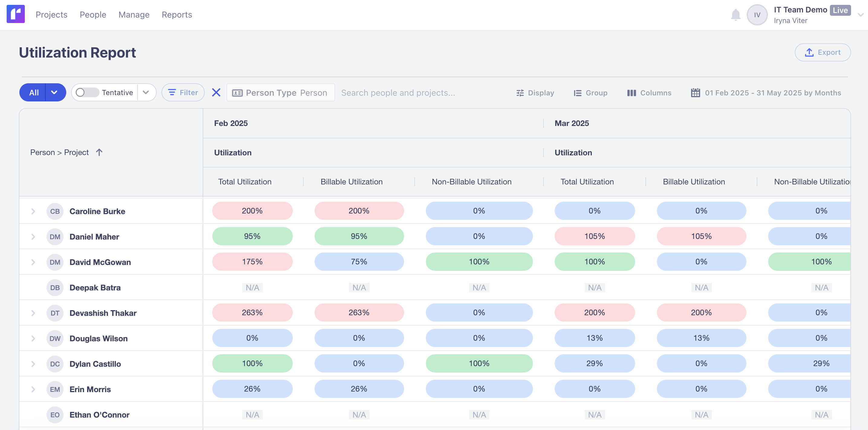Expand Caroline Burke's row
The width and height of the screenshot is (868, 430).
click(x=33, y=211)
